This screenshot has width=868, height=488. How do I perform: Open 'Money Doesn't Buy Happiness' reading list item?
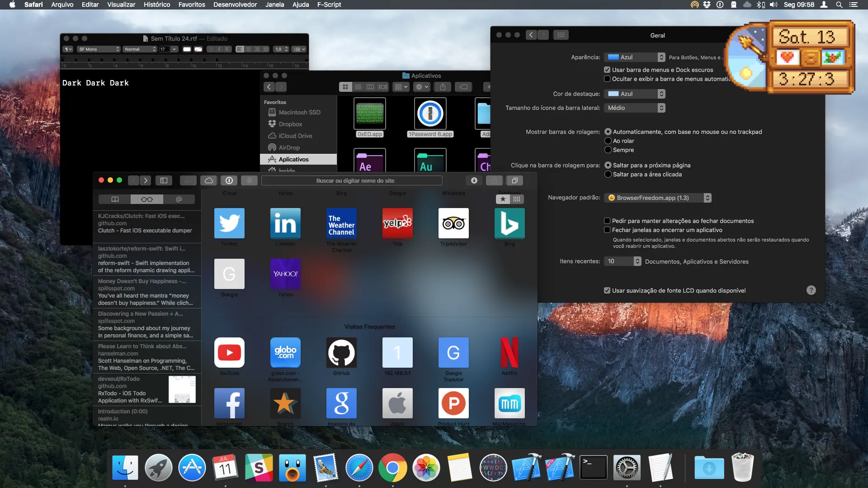coord(147,292)
